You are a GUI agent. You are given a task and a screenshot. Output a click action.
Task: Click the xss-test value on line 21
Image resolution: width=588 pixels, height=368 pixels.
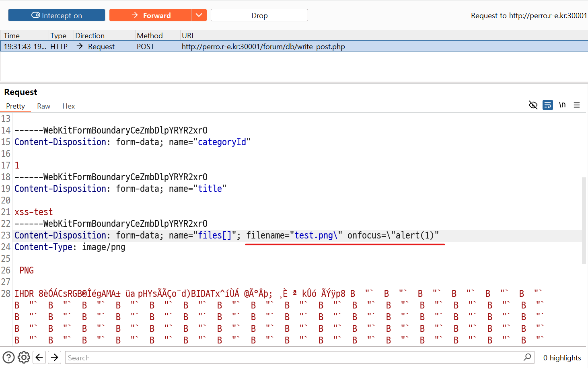click(x=34, y=212)
